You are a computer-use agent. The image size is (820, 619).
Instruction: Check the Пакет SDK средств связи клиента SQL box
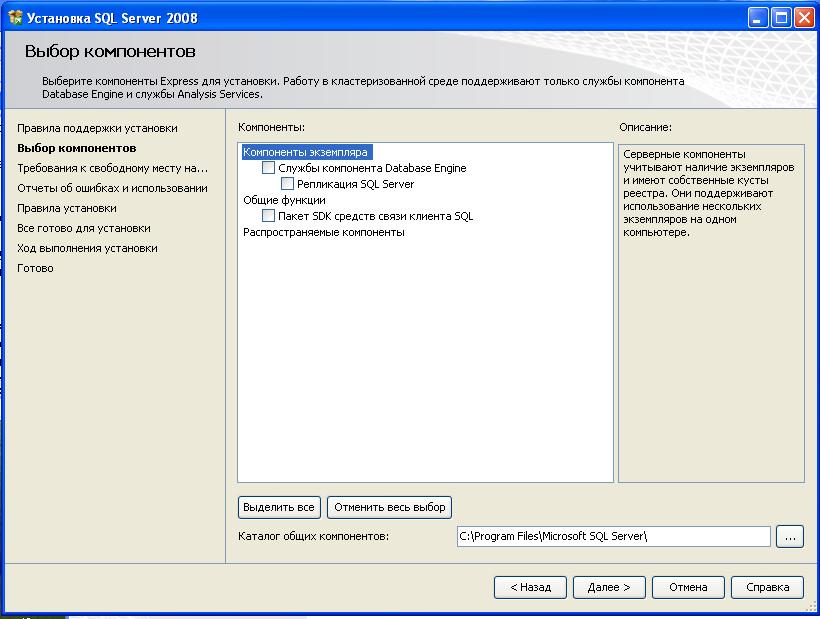click(268, 215)
